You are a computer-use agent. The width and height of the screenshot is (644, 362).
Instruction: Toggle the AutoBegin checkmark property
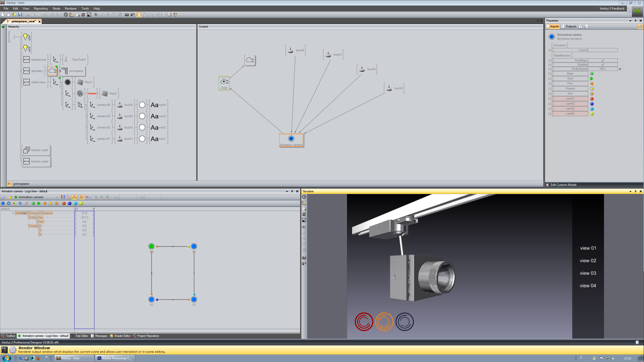click(603, 60)
